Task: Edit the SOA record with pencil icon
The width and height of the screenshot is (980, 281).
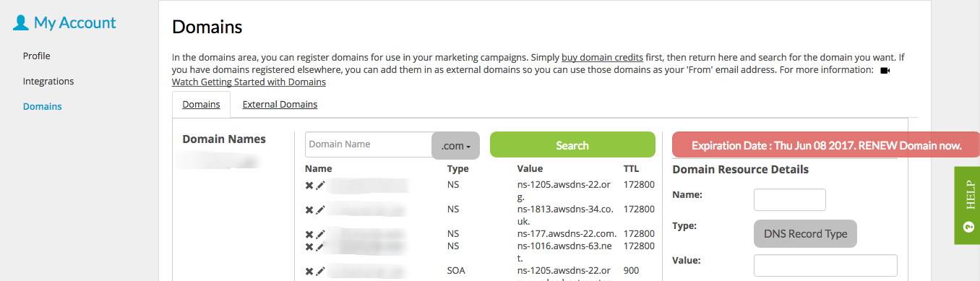Action: [320, 271]
